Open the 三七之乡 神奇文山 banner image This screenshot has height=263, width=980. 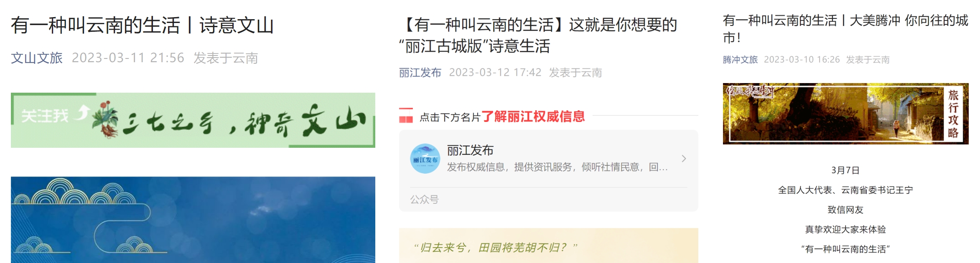click(x=193, y=120)
